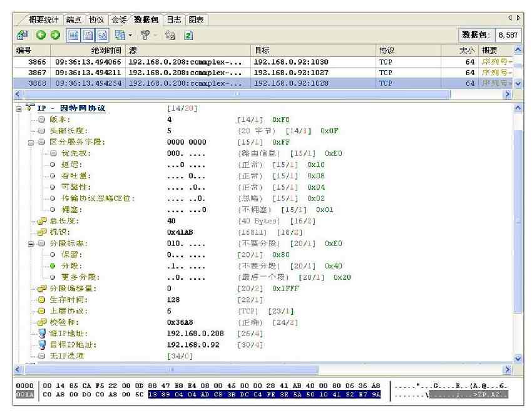Screen dimensions: 532x415
Task: Collapse the 分段标志 tree node
Action: click(32, 243)
